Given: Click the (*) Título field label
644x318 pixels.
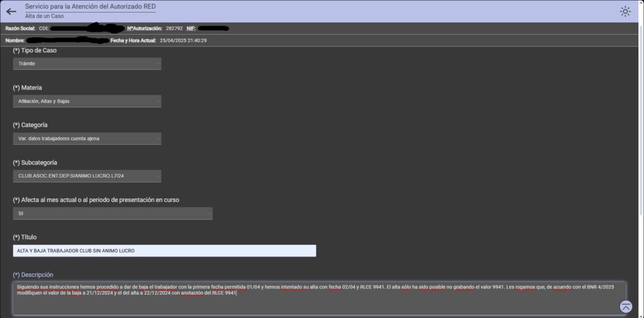Looking at the screenshot, I should coord(25,237).
